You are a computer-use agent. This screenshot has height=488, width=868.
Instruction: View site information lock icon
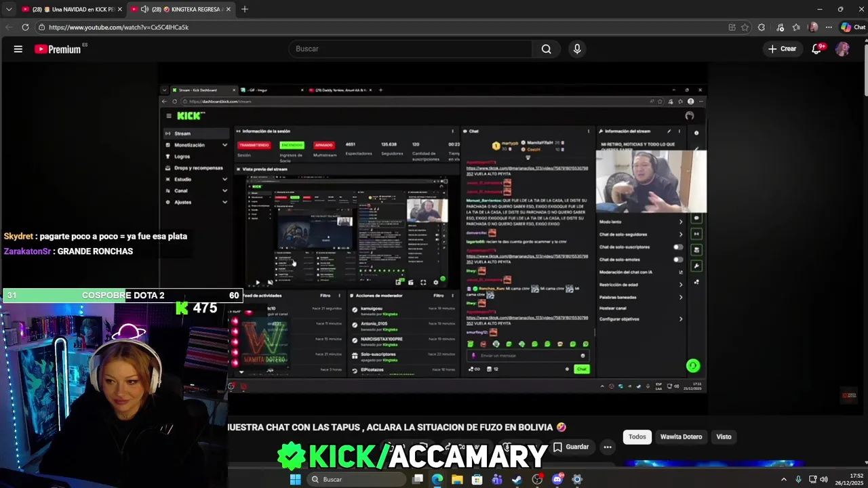[42, 27]
